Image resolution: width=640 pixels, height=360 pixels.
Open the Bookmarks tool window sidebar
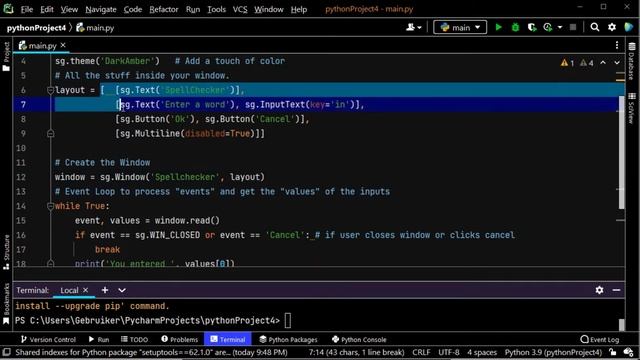pos(6,304)
